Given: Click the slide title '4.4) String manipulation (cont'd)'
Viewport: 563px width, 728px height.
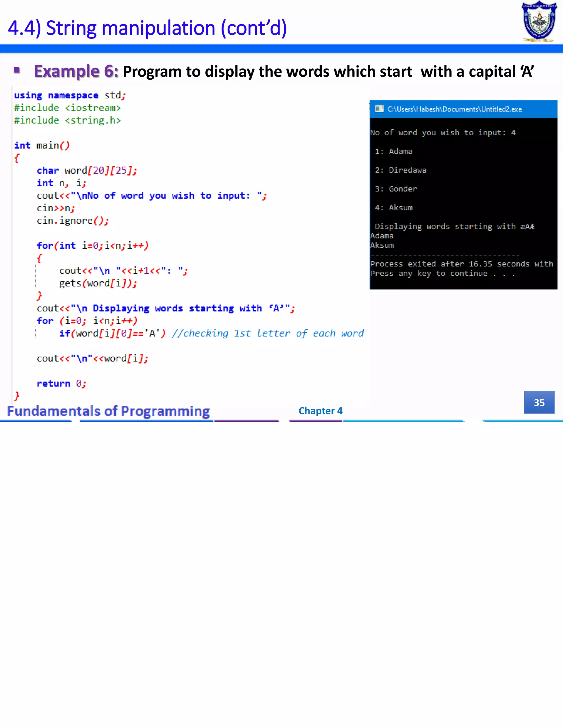Looking at the screenshot, I should tap(147, 28).
